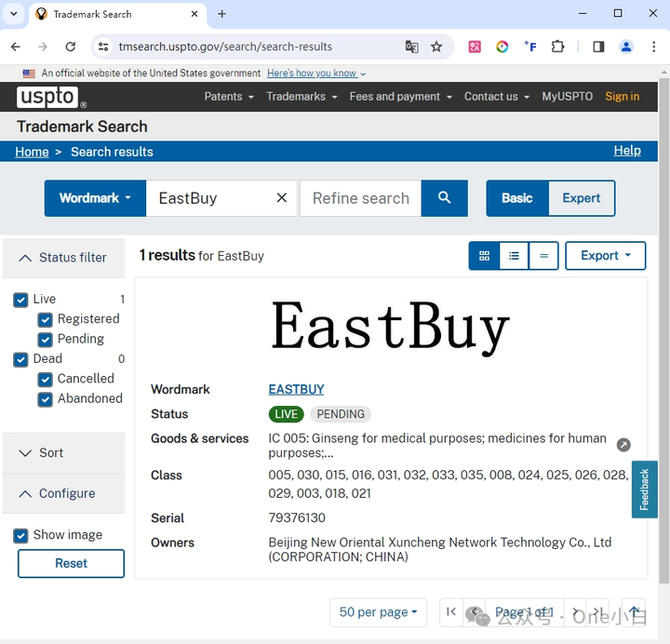Open the colorful circle extension icon
Viewport: 670px width, 644px height.
coord(502,47)
